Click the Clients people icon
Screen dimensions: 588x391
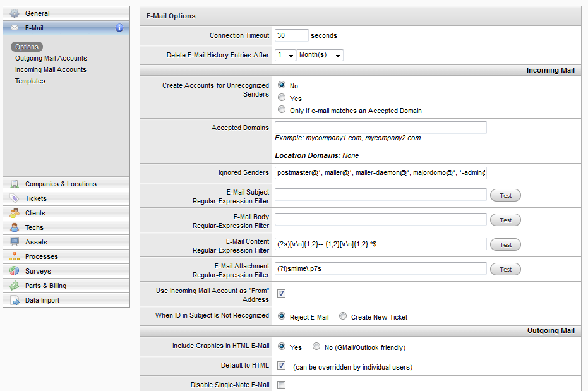pyautogui.click(x=15, y=213)
